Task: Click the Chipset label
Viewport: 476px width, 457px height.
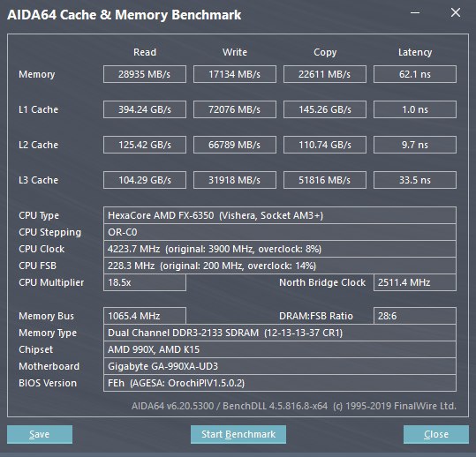Action: (36, 349)
